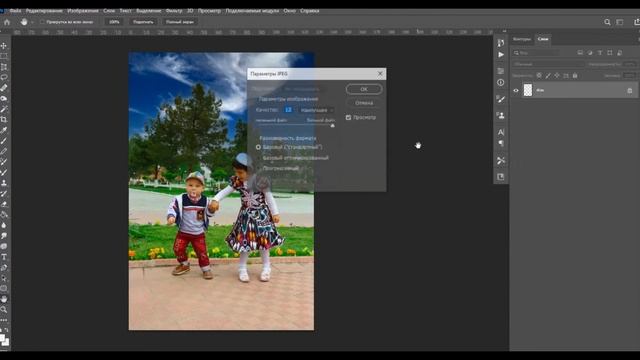Image resolution: width=640 pixels, height=360 pixels.
Task: Toggle lock all padlock icon in Layers panel
Action: [x=575, y=76]
